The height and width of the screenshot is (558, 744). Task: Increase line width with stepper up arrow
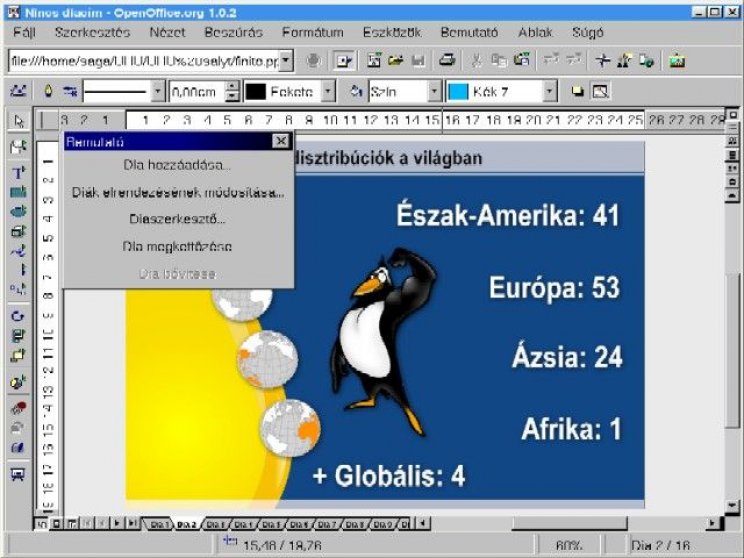pyautogui.click(x=232, y=86)
